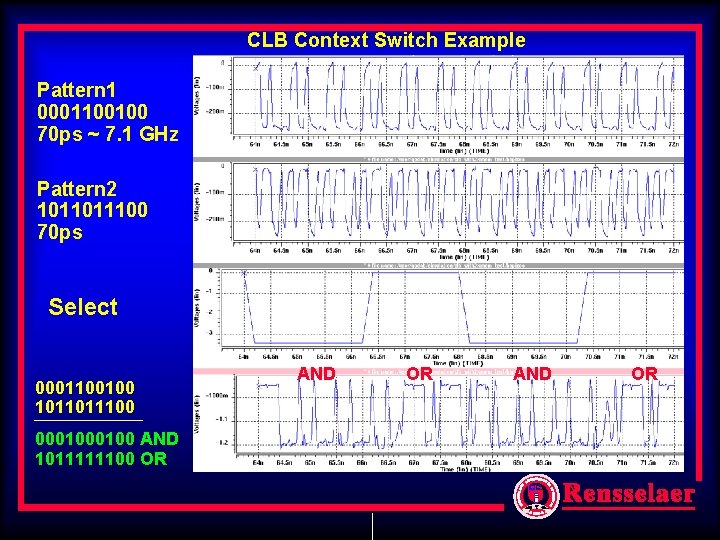Click yellow "0001100100" above the green results
This screenshot has height=540, width=720.
[85, 388]
